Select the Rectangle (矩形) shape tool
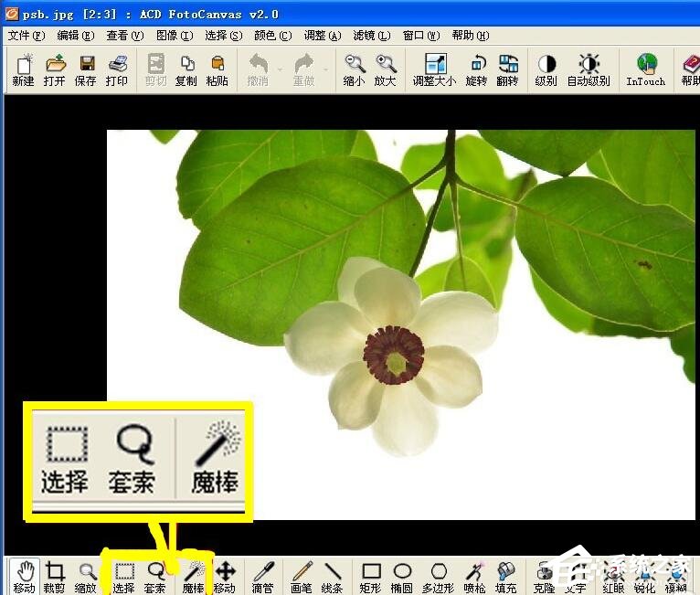This screenshot has height=595, width=700. [x=370, y=578]
